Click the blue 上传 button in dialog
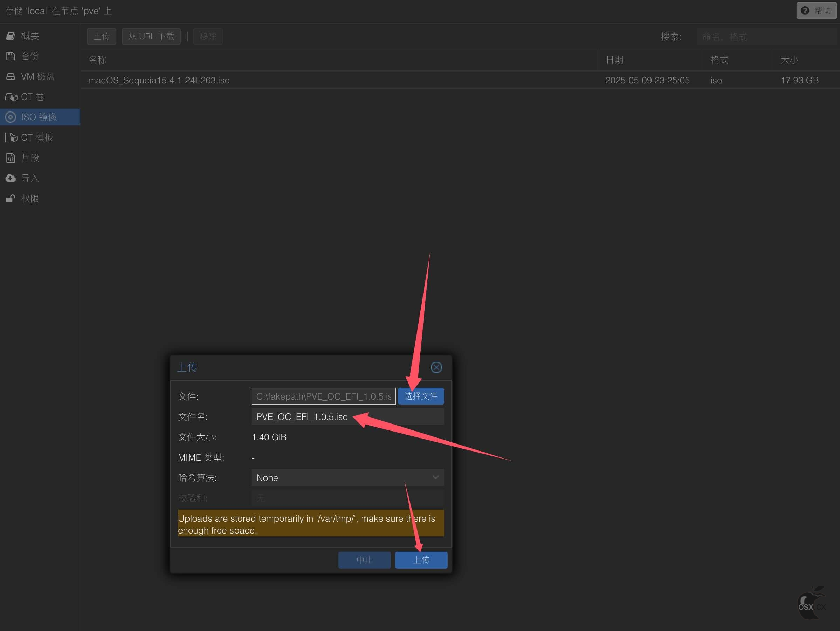Screen dimensions: 840x631 click(421, 560)
